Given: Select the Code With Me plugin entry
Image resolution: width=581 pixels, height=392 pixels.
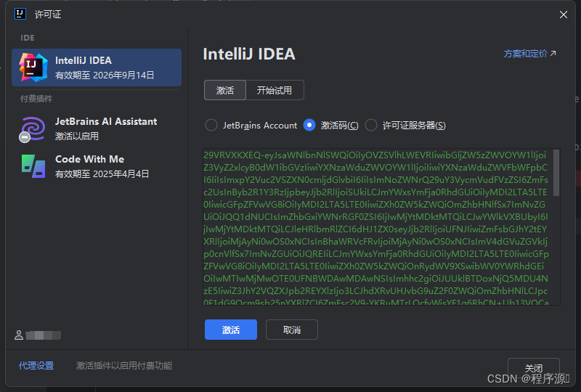Looking at the screenshot, I should [x=97, y=166].
